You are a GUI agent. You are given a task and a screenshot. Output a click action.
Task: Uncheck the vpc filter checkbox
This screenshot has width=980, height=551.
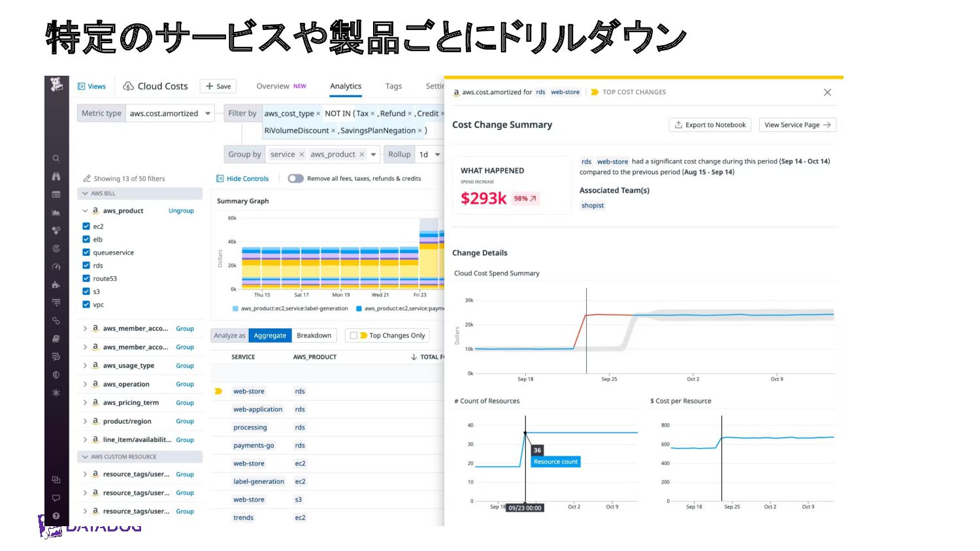86,304
